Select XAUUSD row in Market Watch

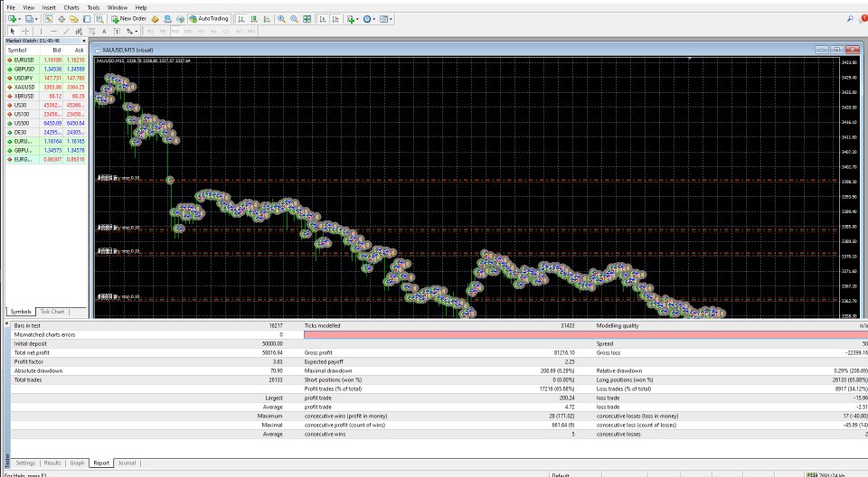click(x=45, y=87)
